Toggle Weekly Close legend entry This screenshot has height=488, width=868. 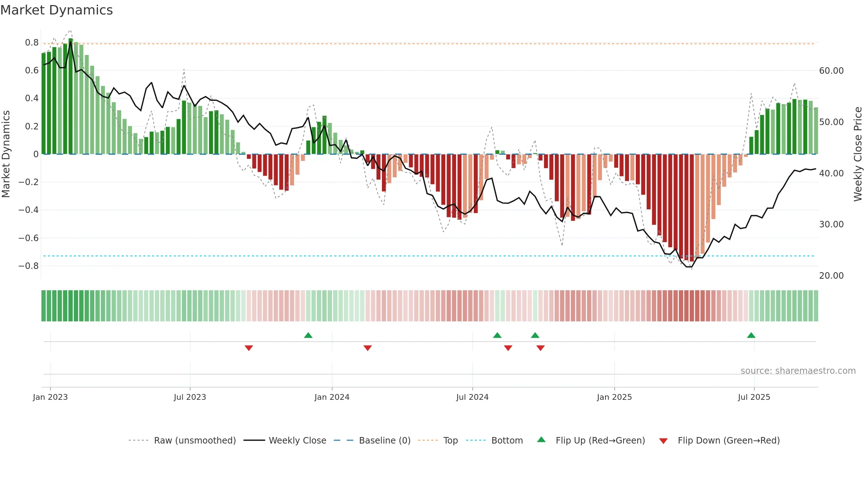285,440
